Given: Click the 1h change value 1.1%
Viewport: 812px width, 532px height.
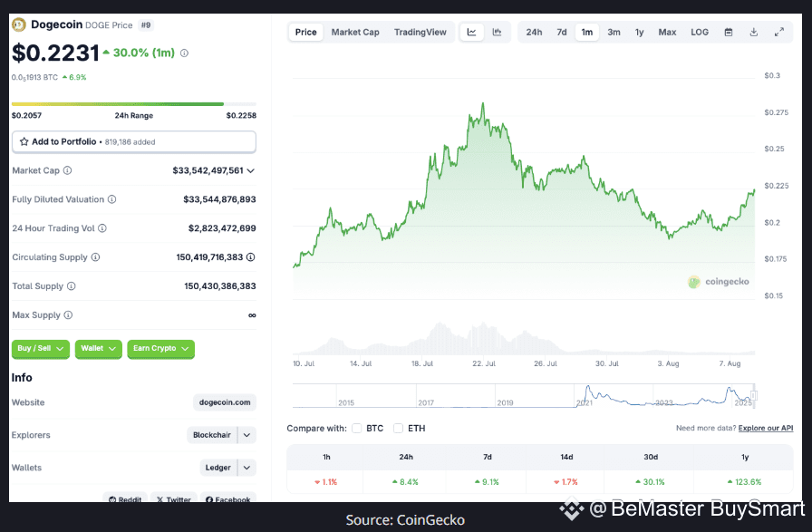Looking at the screenshot, I should [x=325, y=482].
